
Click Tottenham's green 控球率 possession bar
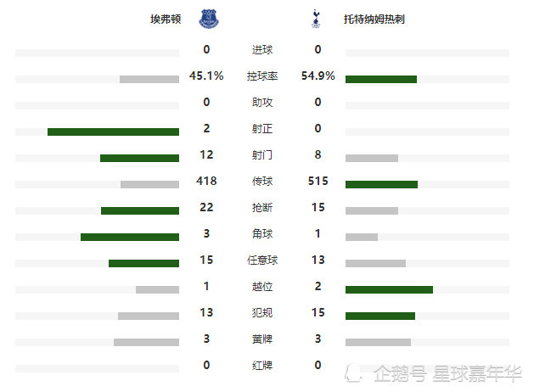click(x=381, y=79)
